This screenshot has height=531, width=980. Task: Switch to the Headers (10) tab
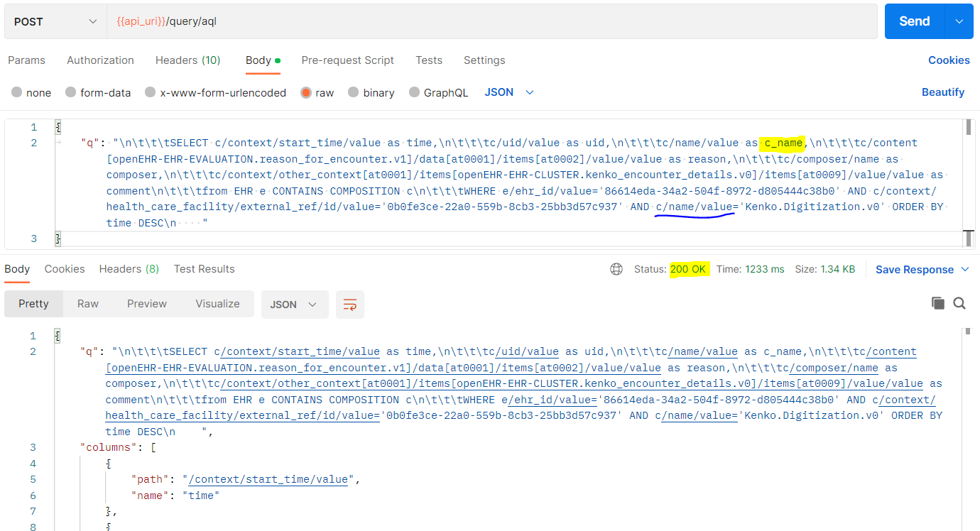pos(187,60)
